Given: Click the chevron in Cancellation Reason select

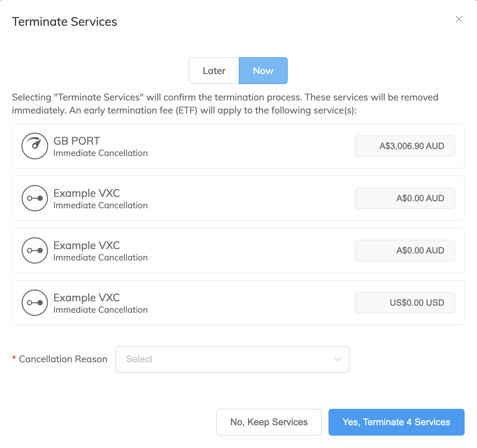Looking at the screenshot, I should pyautogui.click(x=338, y=359).
